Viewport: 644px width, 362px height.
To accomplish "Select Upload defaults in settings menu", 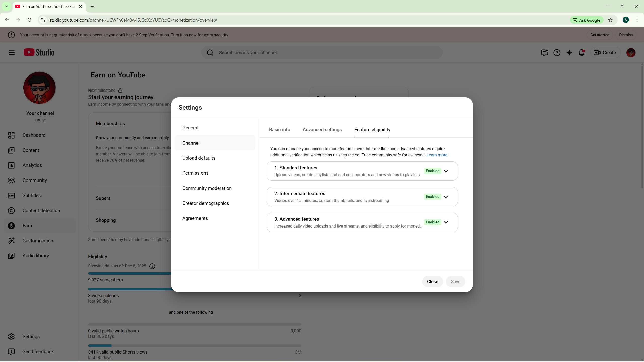I will 199,158.
